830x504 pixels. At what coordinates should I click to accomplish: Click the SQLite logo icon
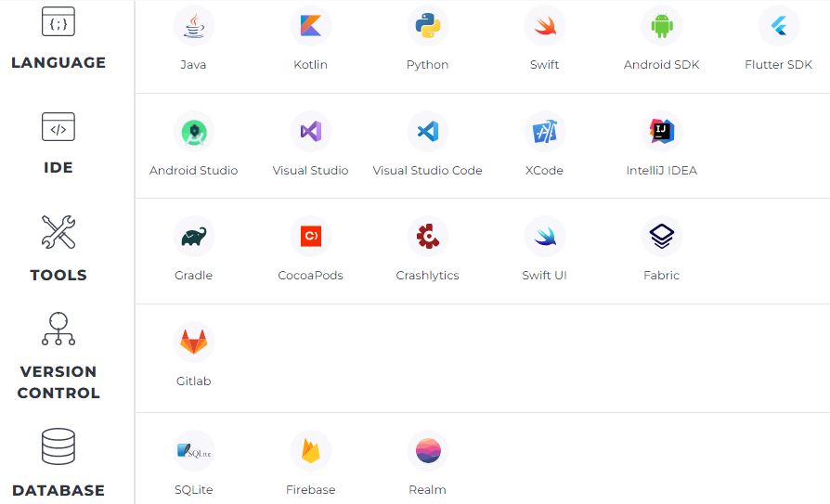point(194,450)
